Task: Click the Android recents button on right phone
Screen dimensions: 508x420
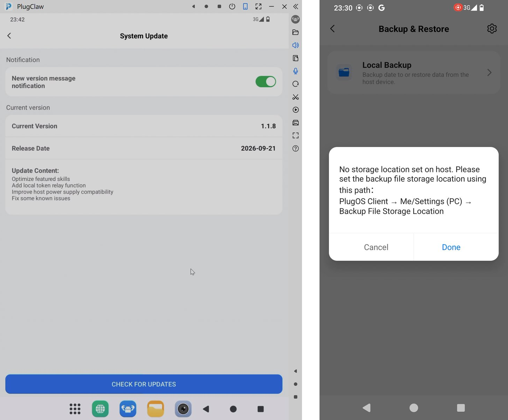Action: tap(461, 408)
